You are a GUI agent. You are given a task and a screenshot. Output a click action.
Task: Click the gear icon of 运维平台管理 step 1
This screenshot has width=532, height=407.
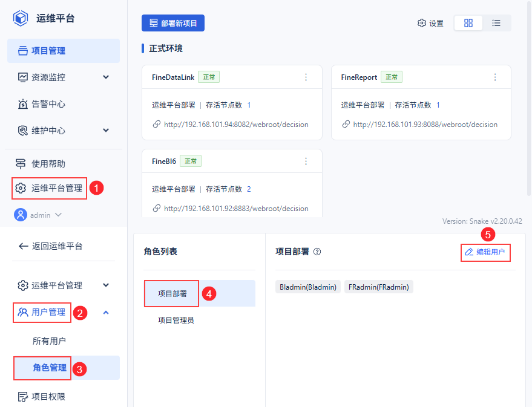(x=21, y=188)
